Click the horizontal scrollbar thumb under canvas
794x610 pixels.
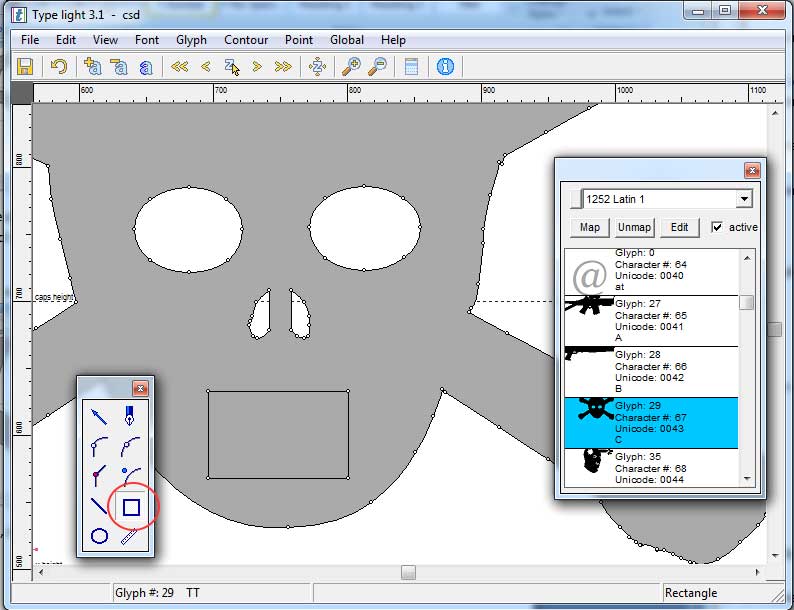pyautogui.click(x=408, y=572)
